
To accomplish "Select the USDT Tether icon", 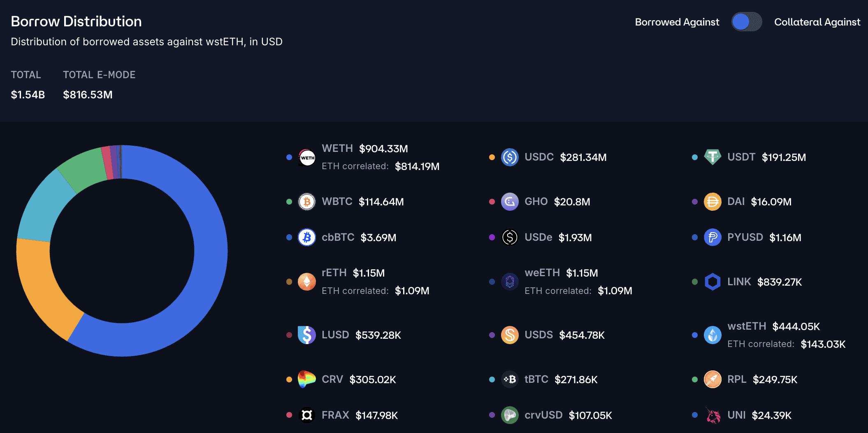I will coord(713,157).
